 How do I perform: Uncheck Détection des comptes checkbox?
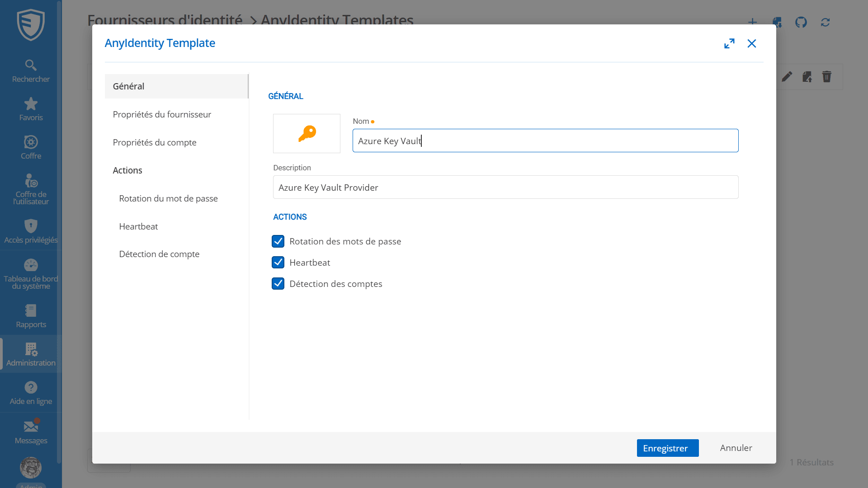[x=278, y=284]
